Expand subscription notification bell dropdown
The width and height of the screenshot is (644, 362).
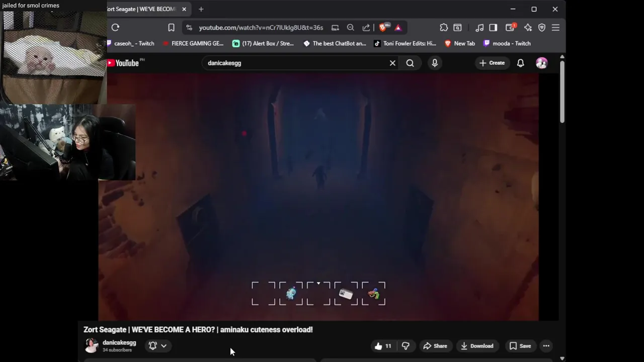(157, 345)
